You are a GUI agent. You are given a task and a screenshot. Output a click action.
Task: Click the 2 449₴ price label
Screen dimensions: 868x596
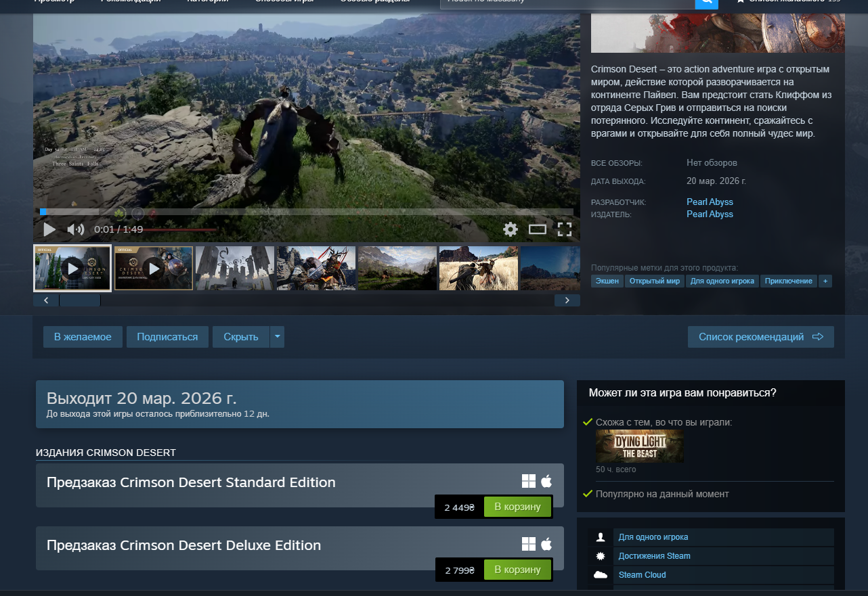(x=460, y=507)
